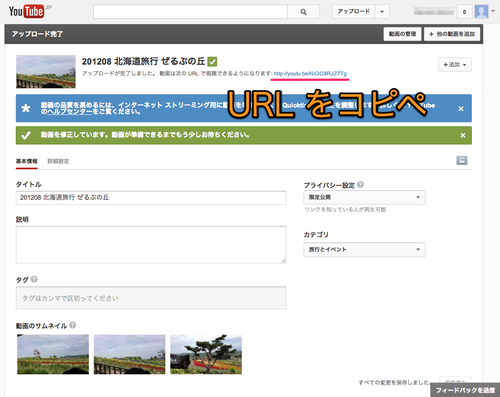Click into the タグ input field
Screen dimensions: 500x397
coord(151,298)
